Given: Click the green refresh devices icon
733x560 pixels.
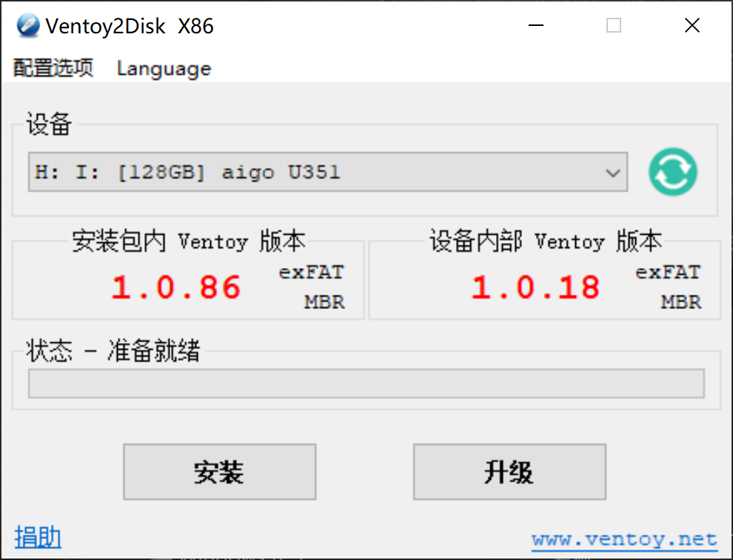Looking at the screenshot, I should pos(673,172).
